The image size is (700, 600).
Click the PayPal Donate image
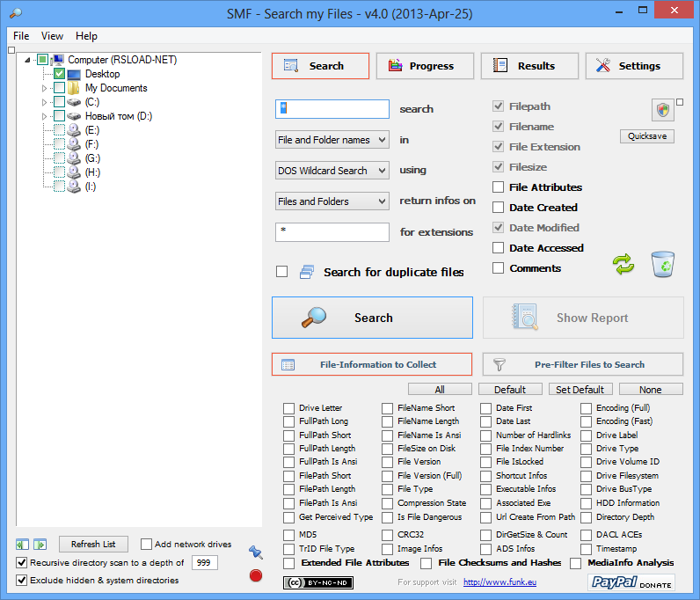click(x=631, y=582)
